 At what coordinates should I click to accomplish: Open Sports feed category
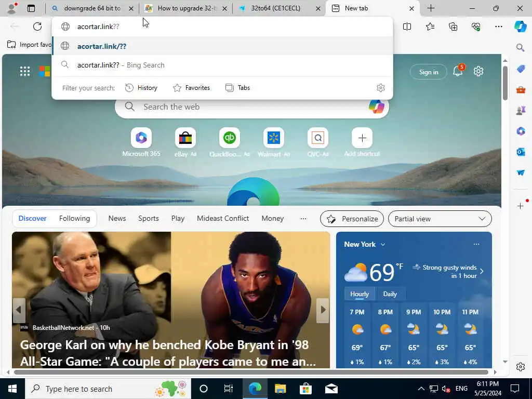pyautogui.click(x=148, y=219)
